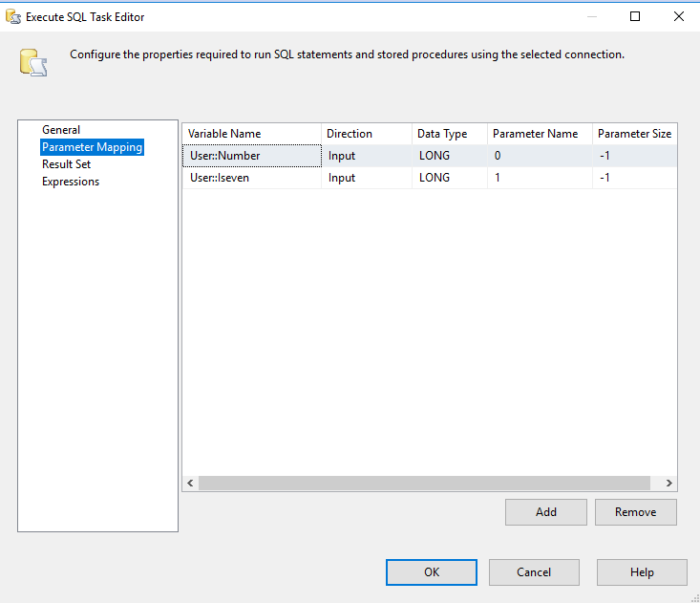Select the User::Number variable cell
The height and width of the screenshot is (603, 700).
pos(251,156)
